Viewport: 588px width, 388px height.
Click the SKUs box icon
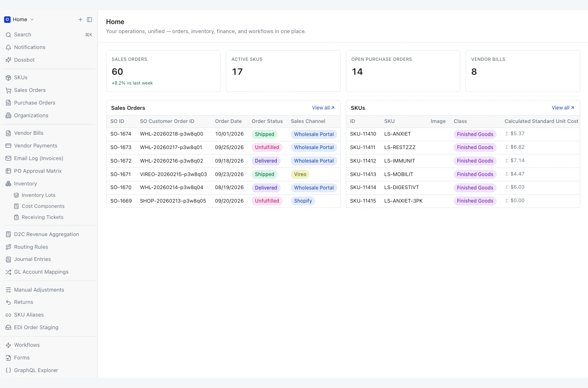8,78
